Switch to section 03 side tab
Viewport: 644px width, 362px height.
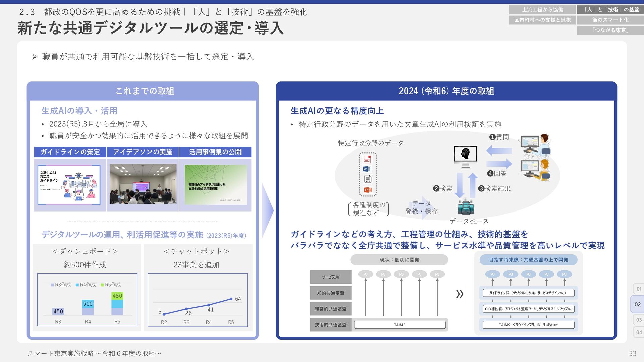[x=639, y=320]
